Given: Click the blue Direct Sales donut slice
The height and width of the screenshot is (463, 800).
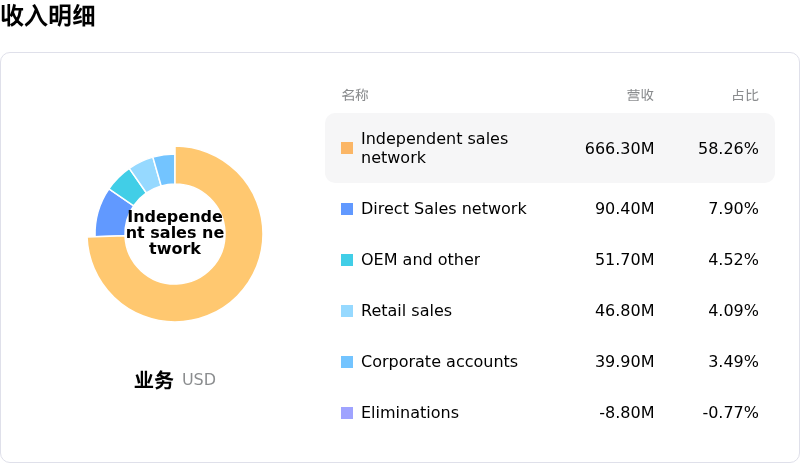Looking at the screenshot, I should tap(111, 213).
